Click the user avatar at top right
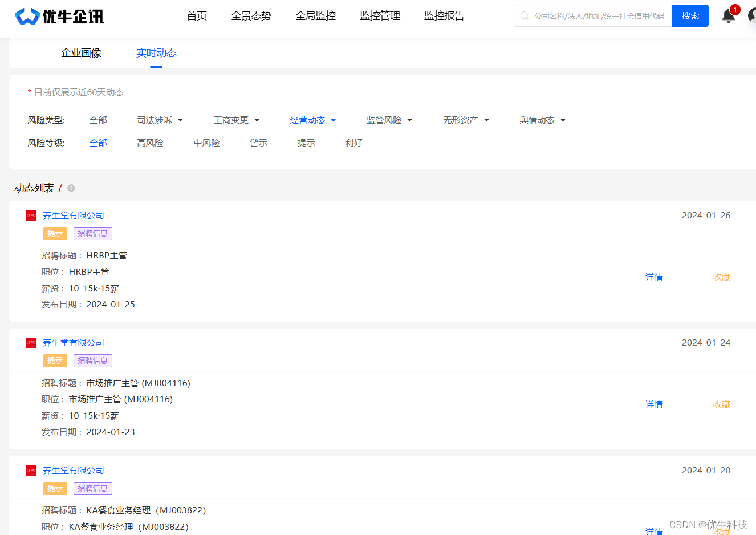 (752, 15)
